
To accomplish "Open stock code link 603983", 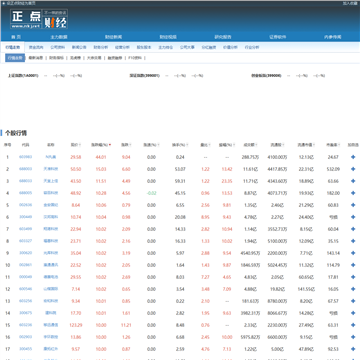I will point(25,157).
